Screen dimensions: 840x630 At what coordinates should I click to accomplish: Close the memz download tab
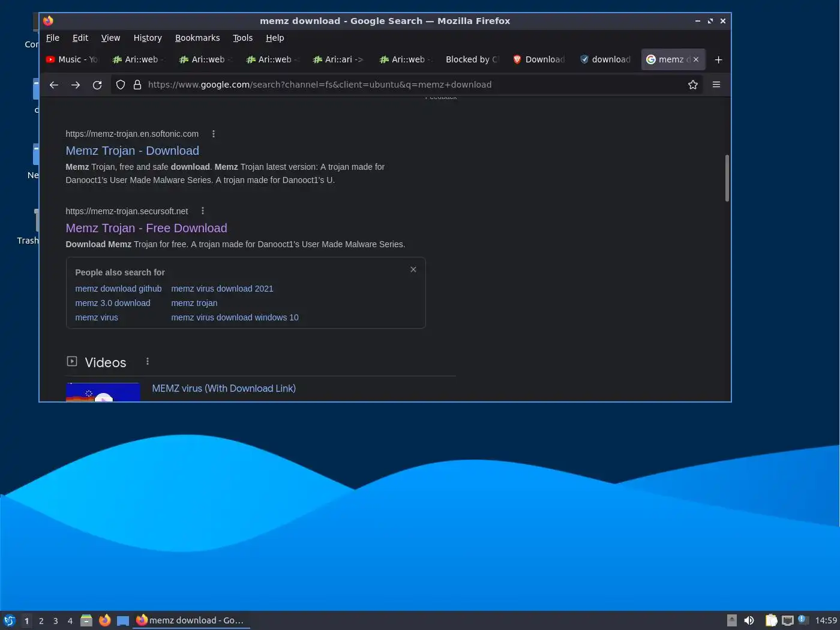[696, 59]
